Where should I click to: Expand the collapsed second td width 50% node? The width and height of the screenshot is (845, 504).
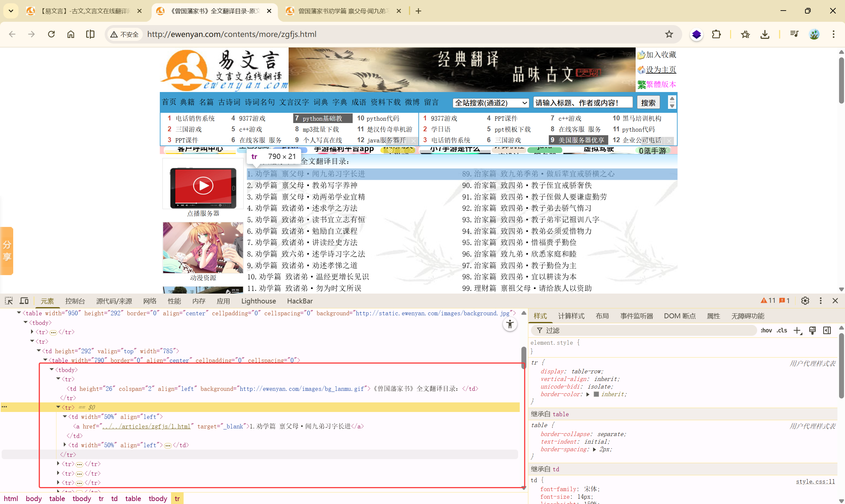click(65, 445)
